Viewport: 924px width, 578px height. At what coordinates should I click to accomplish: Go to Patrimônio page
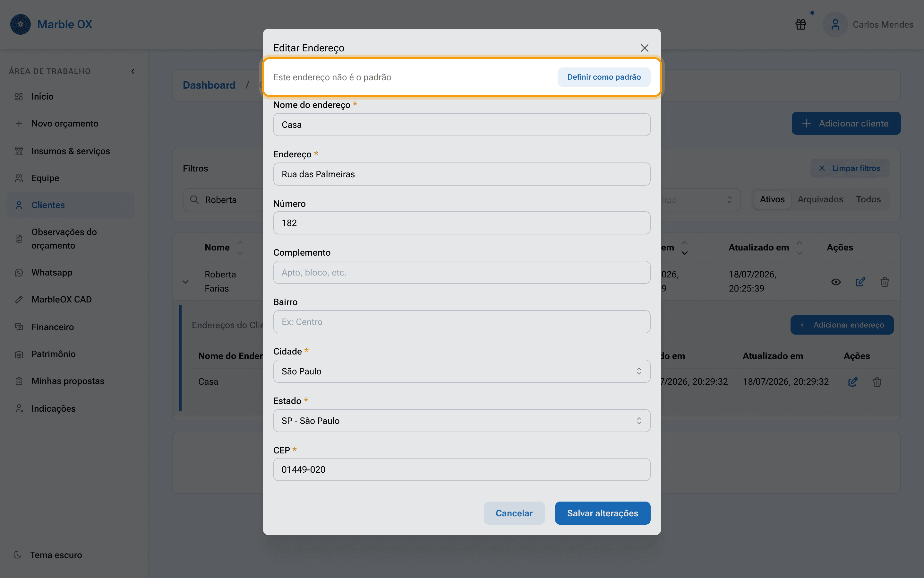point(71,354)
